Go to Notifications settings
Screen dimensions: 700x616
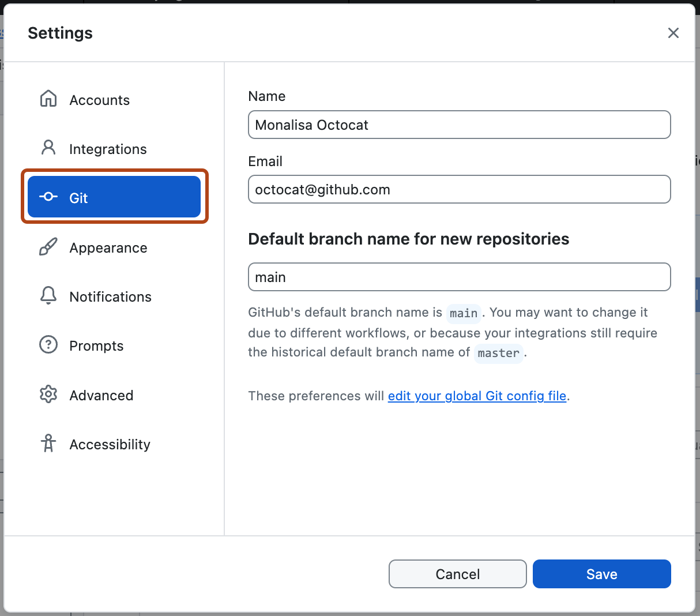(110, 297)
